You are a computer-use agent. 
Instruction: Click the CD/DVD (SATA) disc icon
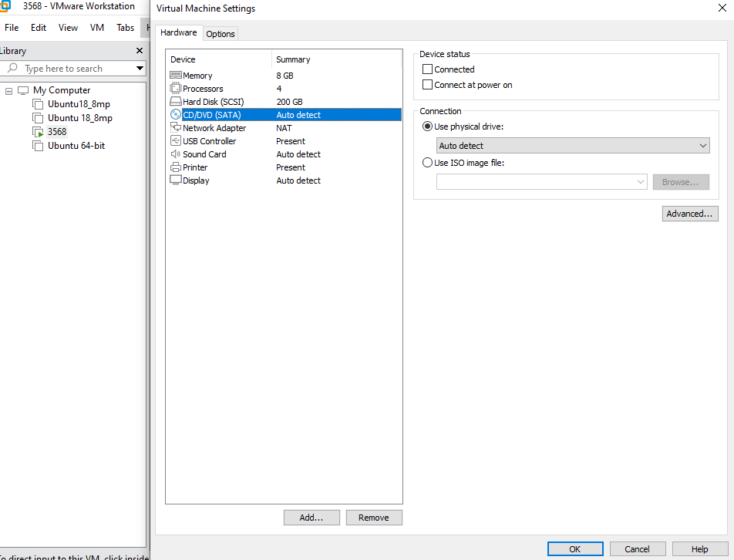176,115
